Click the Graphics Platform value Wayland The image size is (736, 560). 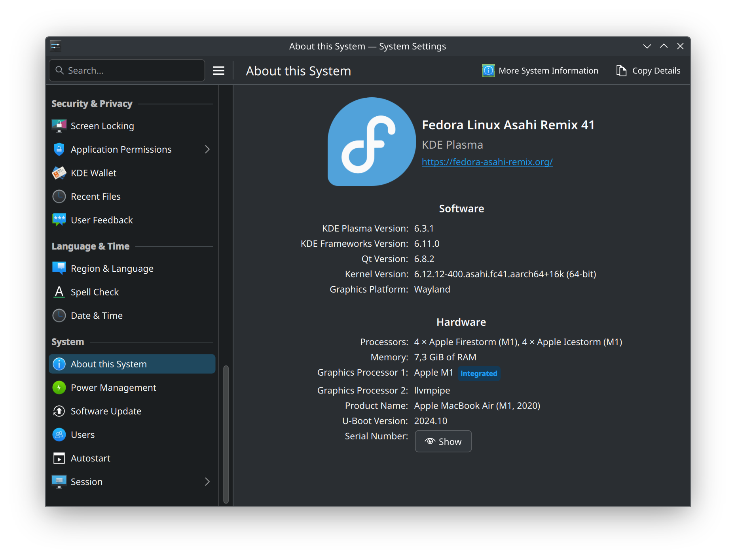(x=432, y=289)
